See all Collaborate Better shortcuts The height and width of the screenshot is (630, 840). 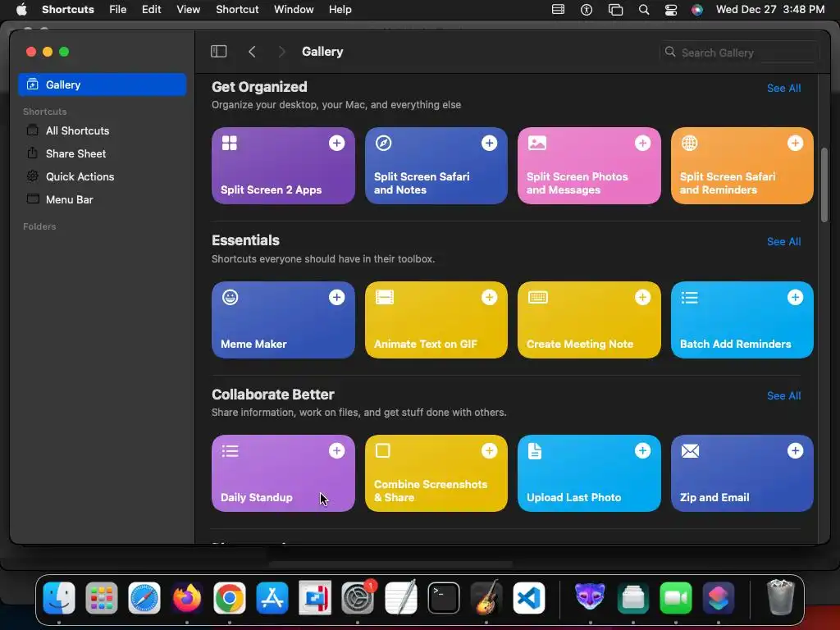pyautogui.click(x=783, y=396)
